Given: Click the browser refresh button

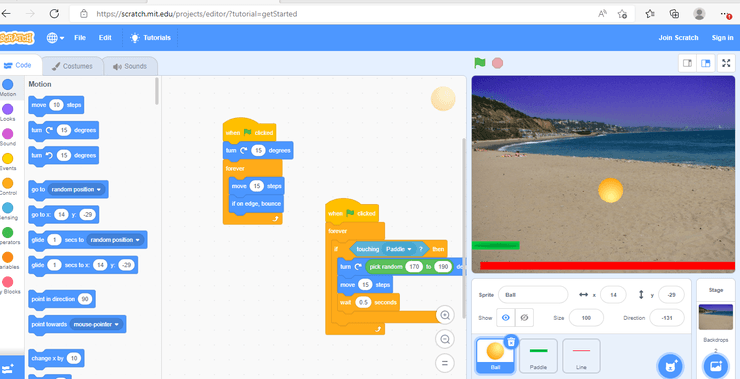Looking at the screenshot, I should point(54,14).
